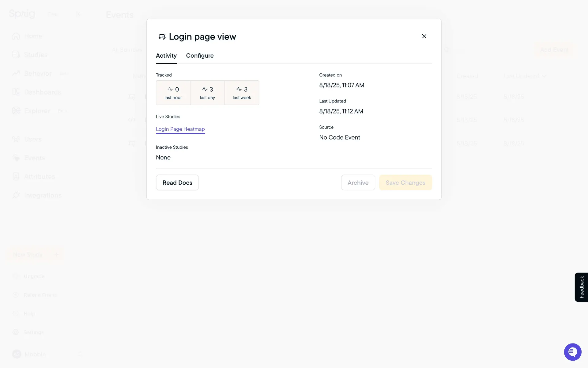Click the Dashboards sidebar icon

click(x=16, y=92)
